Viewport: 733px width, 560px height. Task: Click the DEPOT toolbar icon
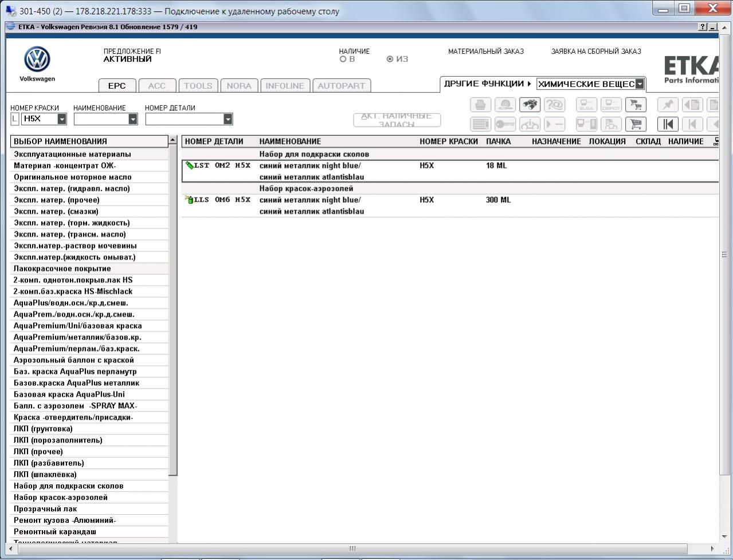coord(611,105)
